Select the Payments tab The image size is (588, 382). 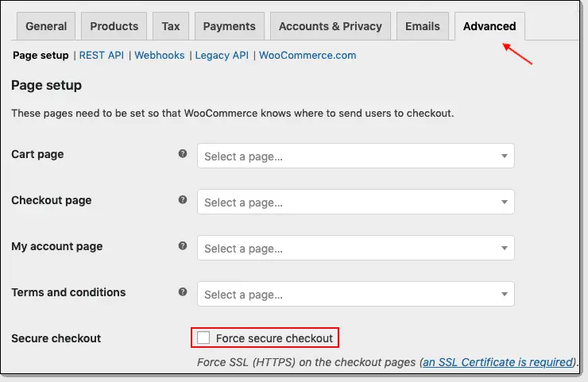[x=229, y=26]
